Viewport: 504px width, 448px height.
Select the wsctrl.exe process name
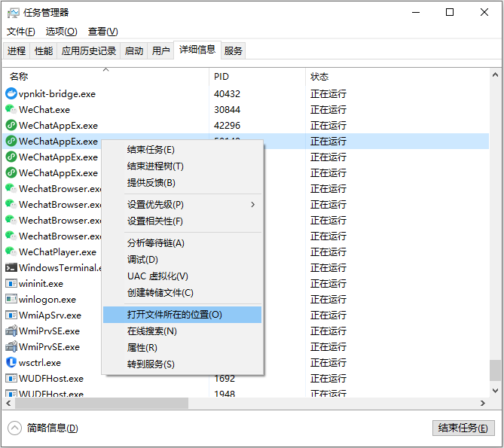pos(40,363)
